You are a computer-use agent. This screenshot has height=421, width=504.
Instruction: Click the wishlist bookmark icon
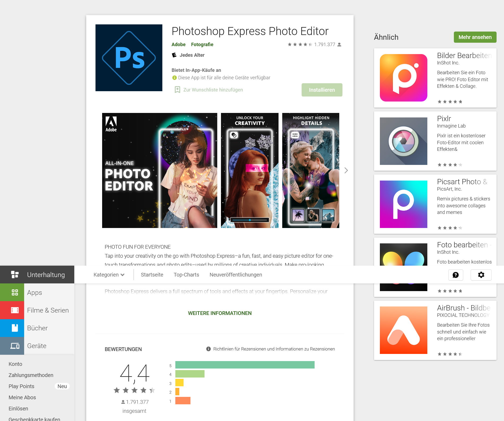(x=177, y=90)
